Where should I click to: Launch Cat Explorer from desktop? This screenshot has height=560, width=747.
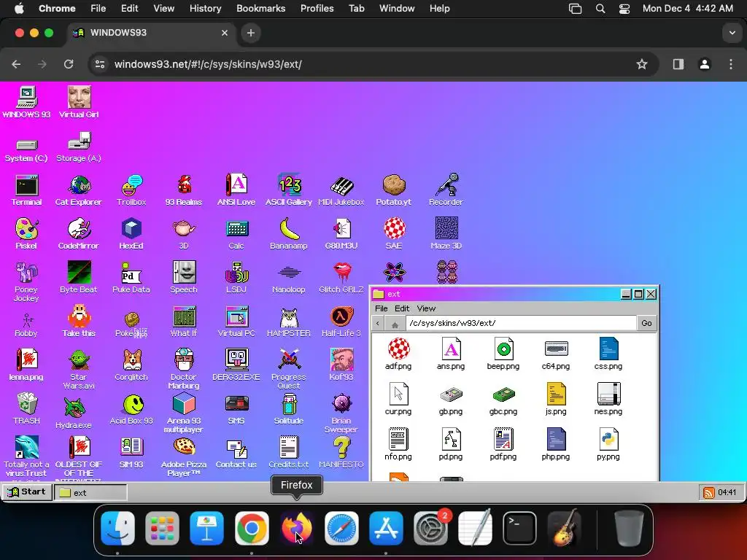click(x=79, y=190)
